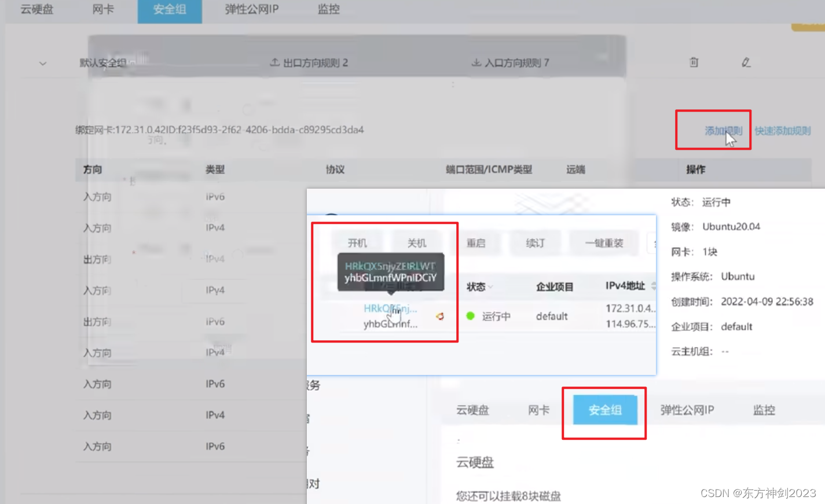825x504 pixels.
Task: Delete the default security group via trash icon
Action: click(x=694, y=62)
